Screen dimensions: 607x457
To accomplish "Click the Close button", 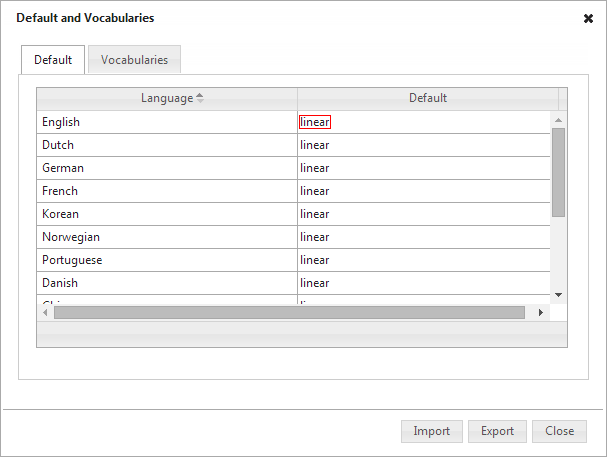I will point(559,431).
